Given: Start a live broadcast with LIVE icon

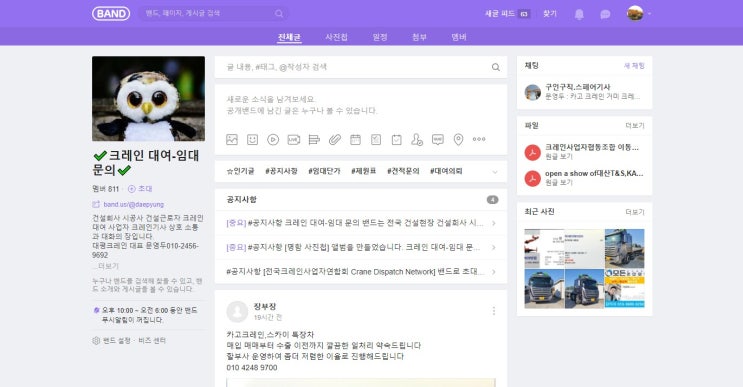Looking at the screenshot, I should (x=294, y=139).
